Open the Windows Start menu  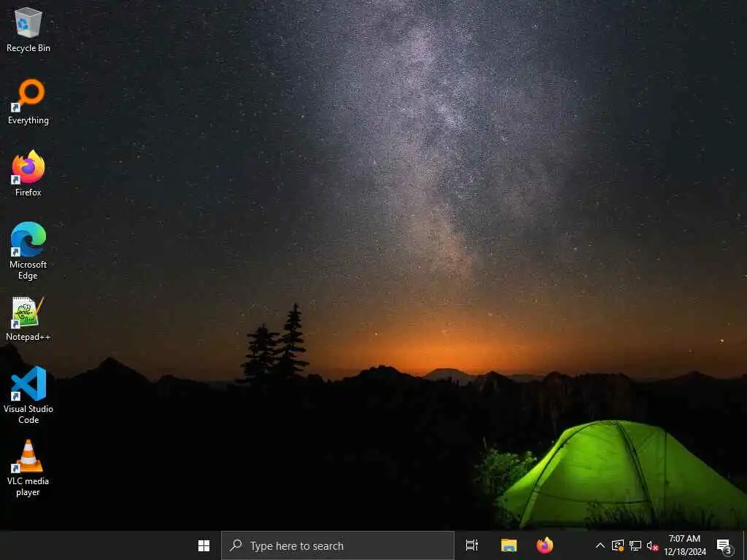(204, 545)
